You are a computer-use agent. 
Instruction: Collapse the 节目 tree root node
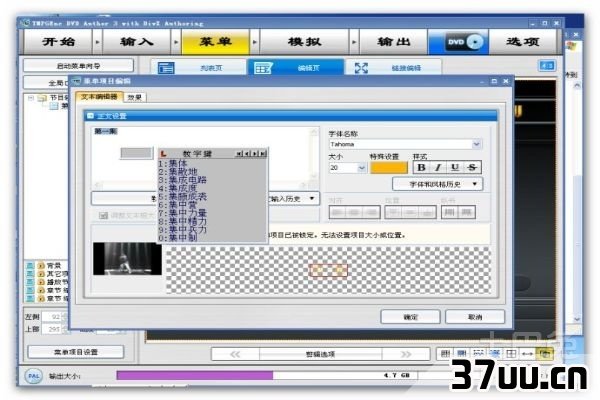31,98
